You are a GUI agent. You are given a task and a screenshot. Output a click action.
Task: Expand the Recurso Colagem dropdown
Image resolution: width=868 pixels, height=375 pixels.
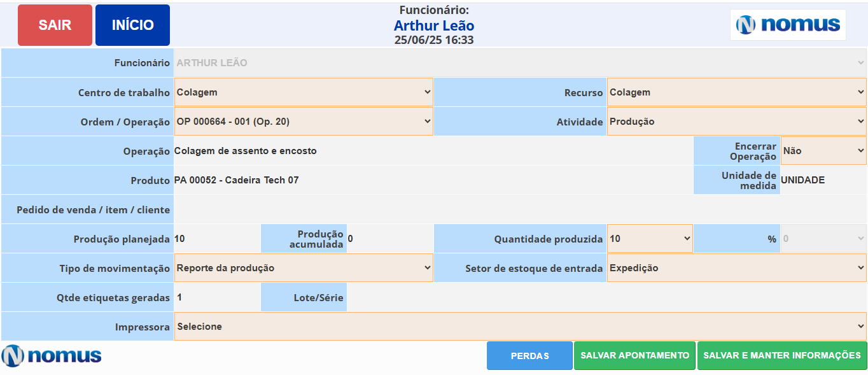(x=737, y=92)
